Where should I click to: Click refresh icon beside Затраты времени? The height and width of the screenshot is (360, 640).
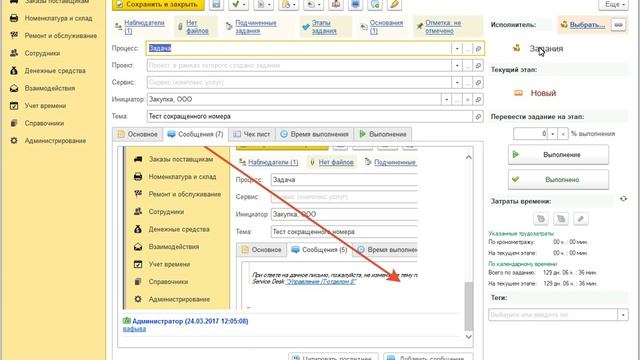pyautogui.click(x=623, y=199)
